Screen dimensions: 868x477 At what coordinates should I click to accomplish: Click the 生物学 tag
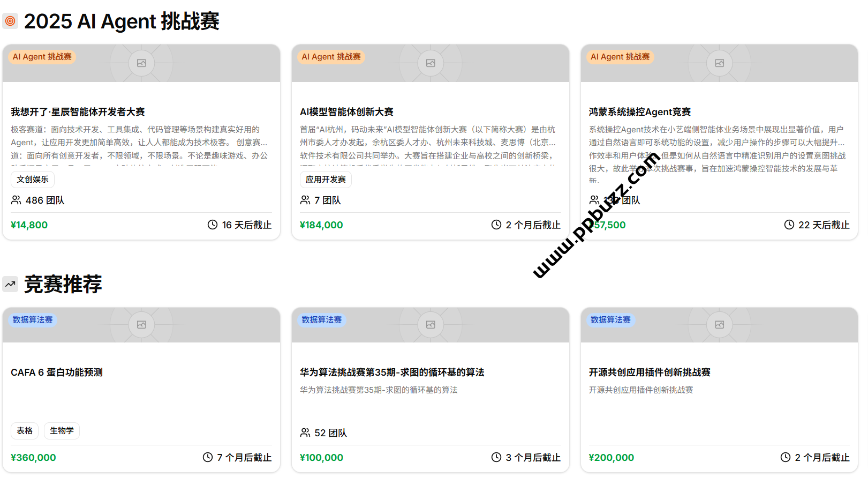click(x=62, y=430)
